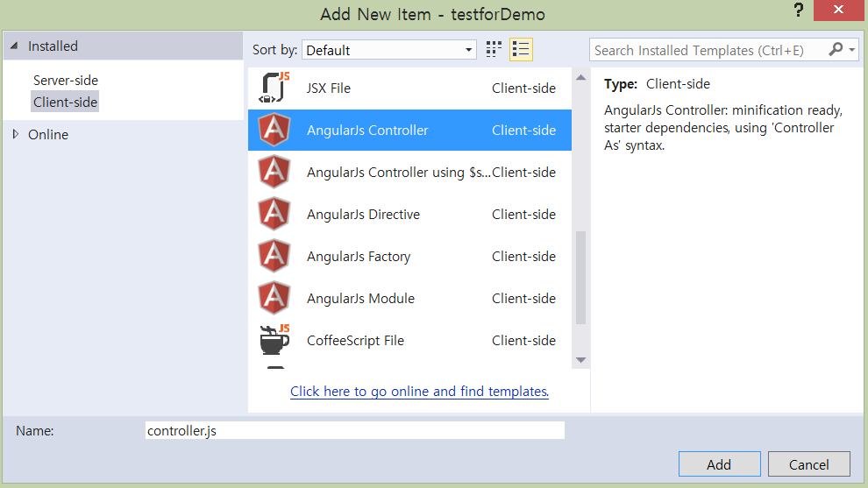Click the find templates online link

click(420, 391)
